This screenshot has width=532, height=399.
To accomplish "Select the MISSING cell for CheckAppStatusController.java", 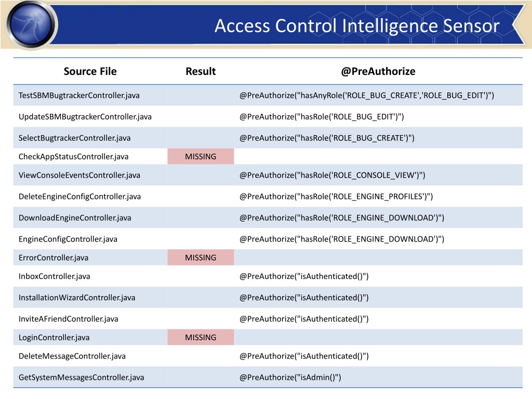I will (x=201, y=156).
